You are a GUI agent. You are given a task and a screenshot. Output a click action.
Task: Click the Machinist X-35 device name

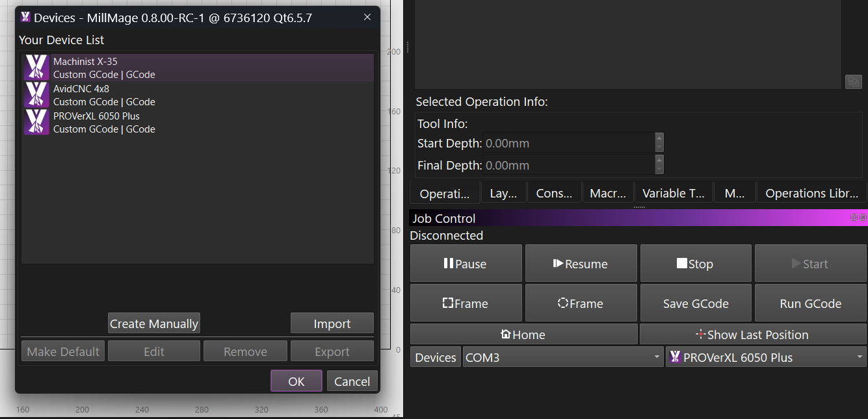[x=85, y=62]
